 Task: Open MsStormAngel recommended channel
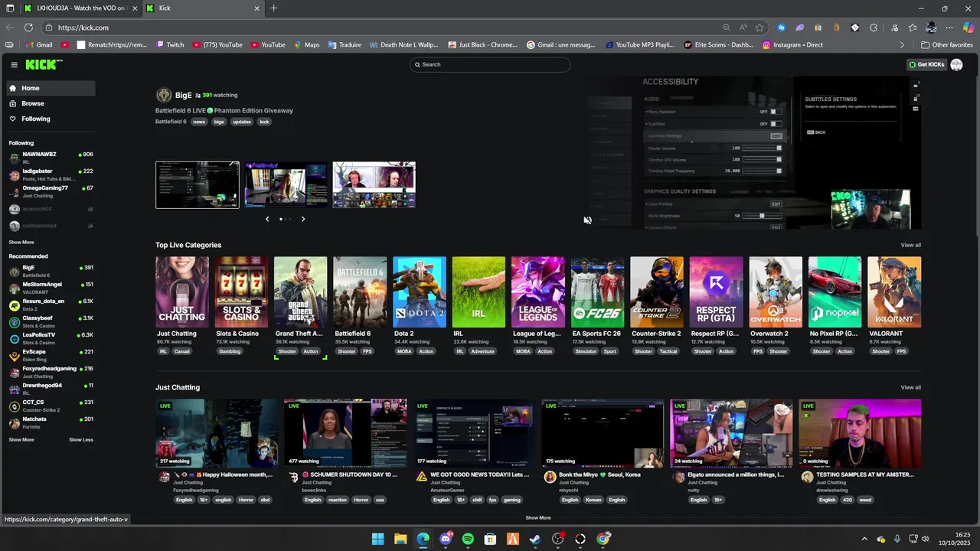(51, 288)
